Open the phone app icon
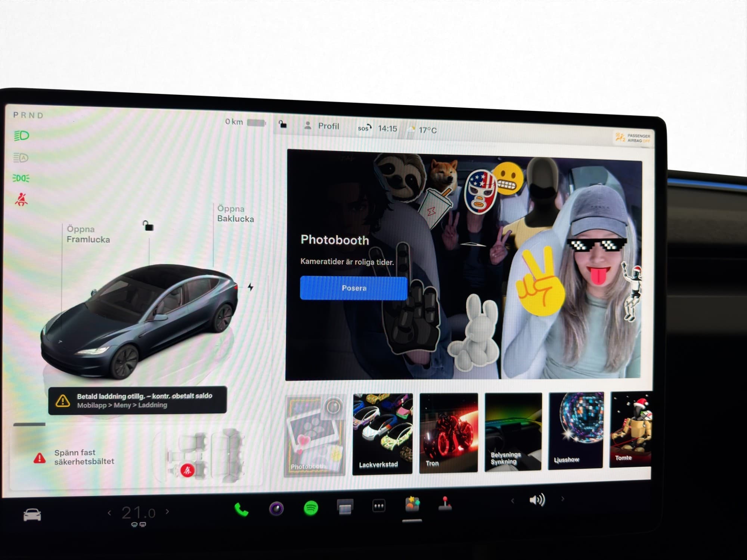The width and height of the screenshot is (747, 560). point(241,510)
